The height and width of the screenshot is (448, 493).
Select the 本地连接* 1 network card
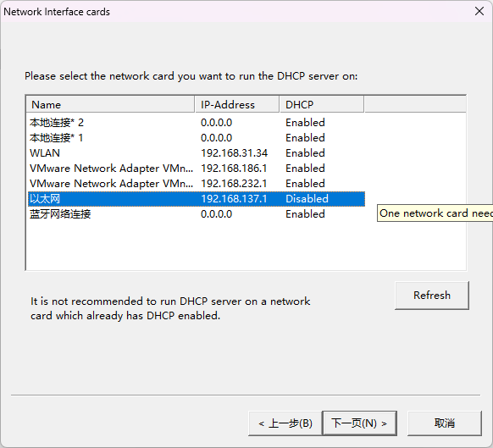pos(197,138)
